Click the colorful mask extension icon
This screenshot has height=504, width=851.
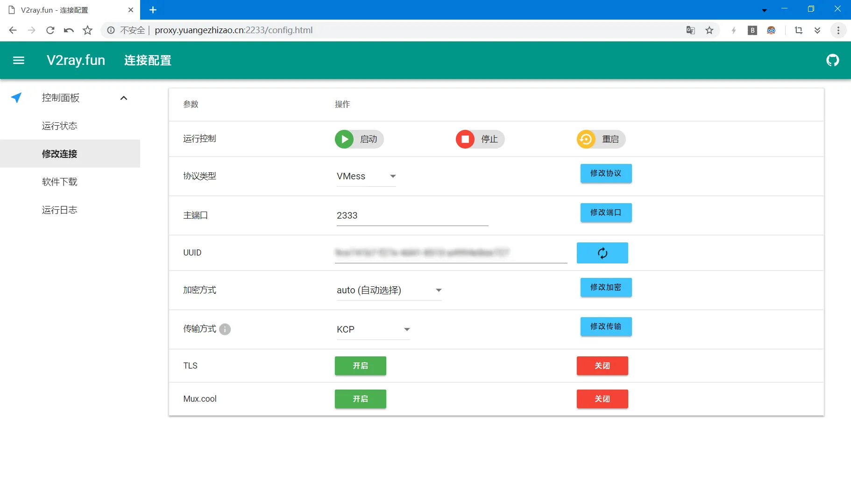point(771,30)
